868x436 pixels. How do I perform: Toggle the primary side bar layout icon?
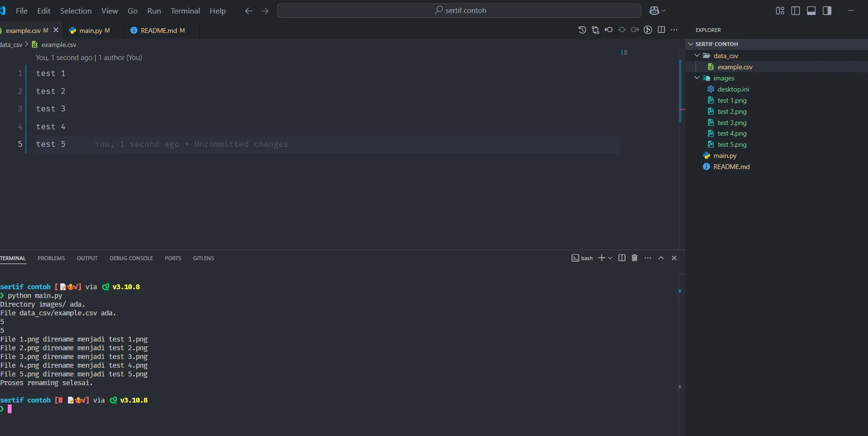pos(795,11)
